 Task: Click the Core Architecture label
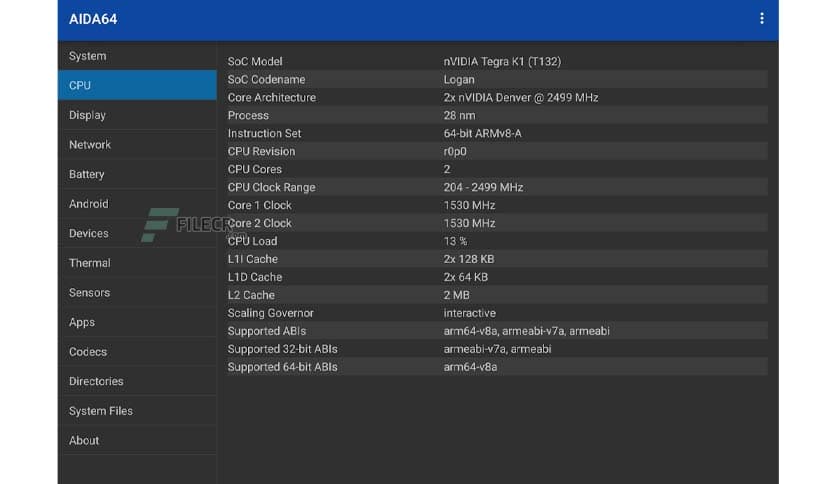[x=272, y=98]
